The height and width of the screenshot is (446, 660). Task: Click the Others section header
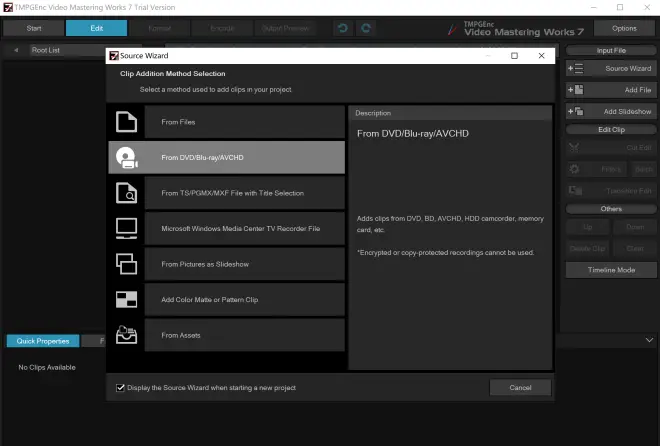point(611,209)
